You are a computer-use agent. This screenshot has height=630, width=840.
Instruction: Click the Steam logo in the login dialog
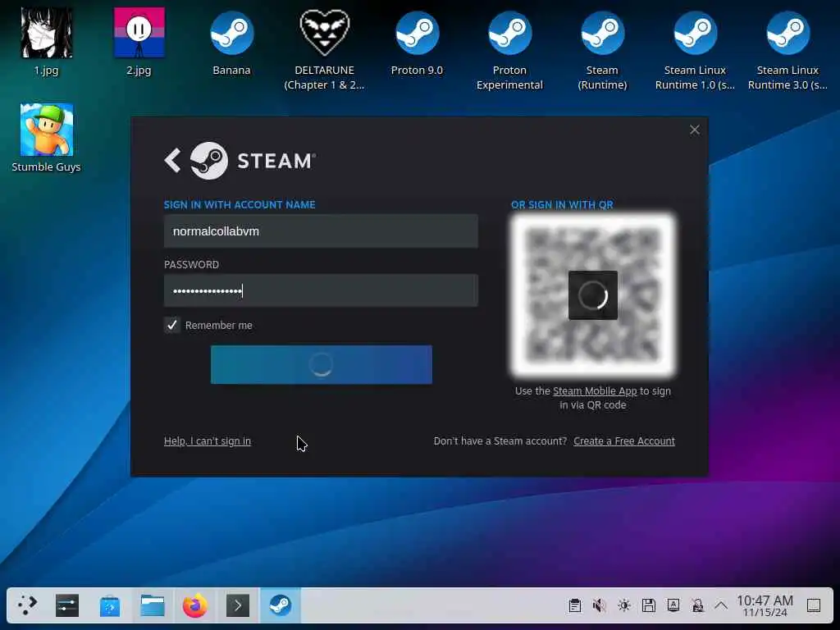(x=209, y=160)
